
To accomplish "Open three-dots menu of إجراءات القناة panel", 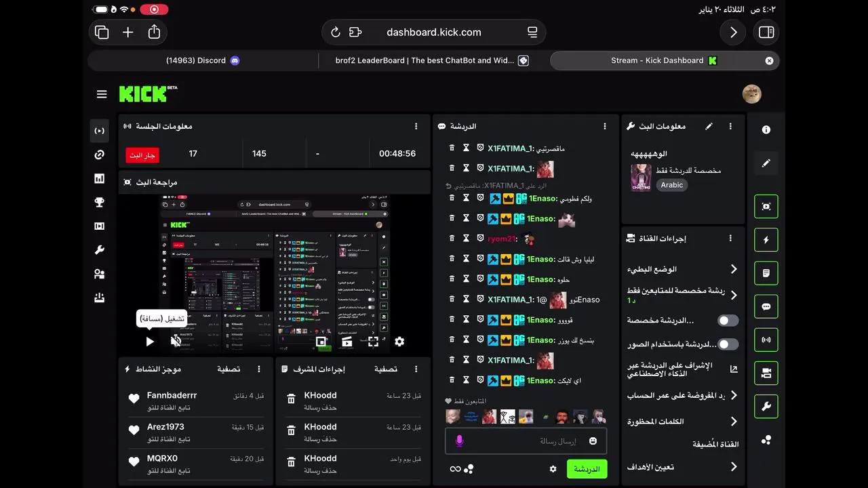I will (730, 239).
